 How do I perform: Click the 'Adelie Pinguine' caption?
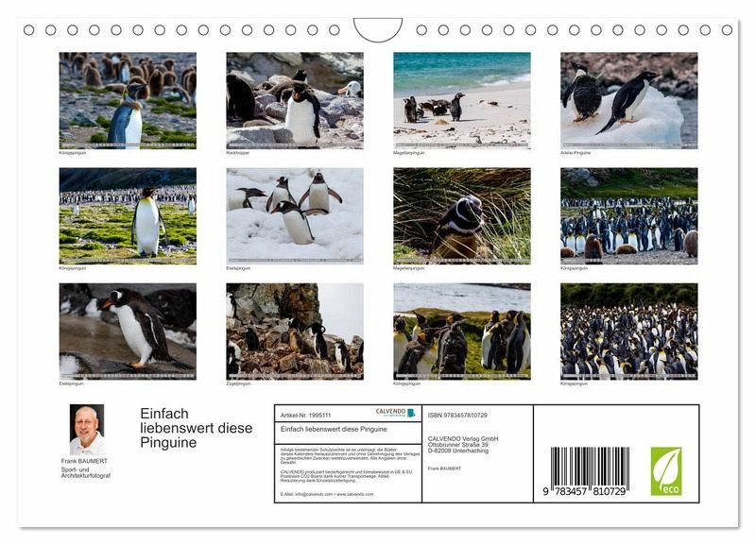click(x=576, y=153)
